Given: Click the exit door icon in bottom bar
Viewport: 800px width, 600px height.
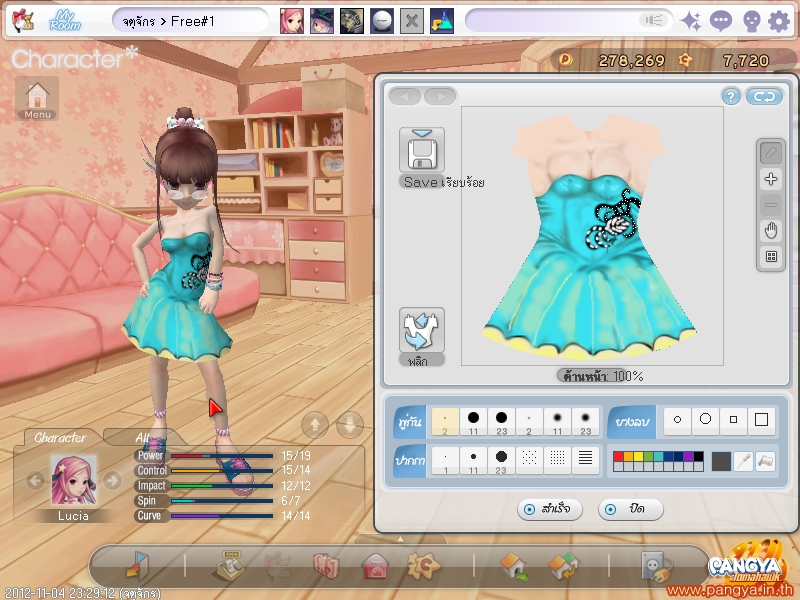Looking at the screenshot, I should (137, 565).
